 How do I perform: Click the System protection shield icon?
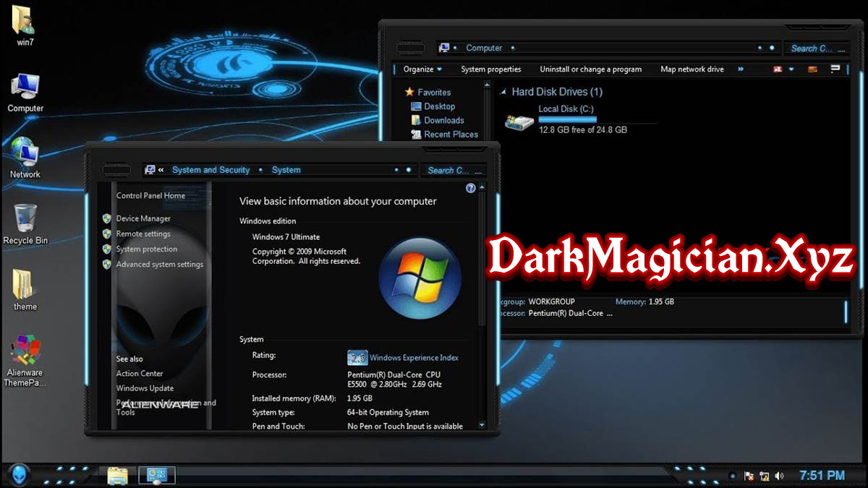[x=107, y=249]
